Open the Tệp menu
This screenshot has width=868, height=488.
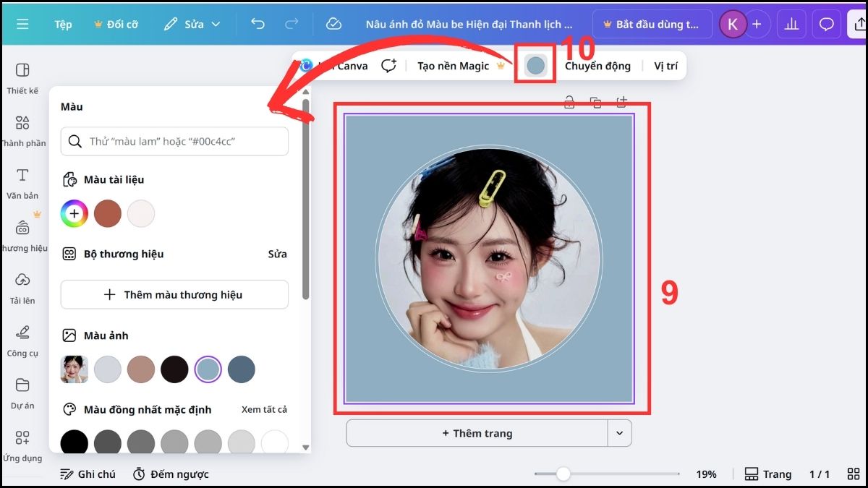pos(62,23)
